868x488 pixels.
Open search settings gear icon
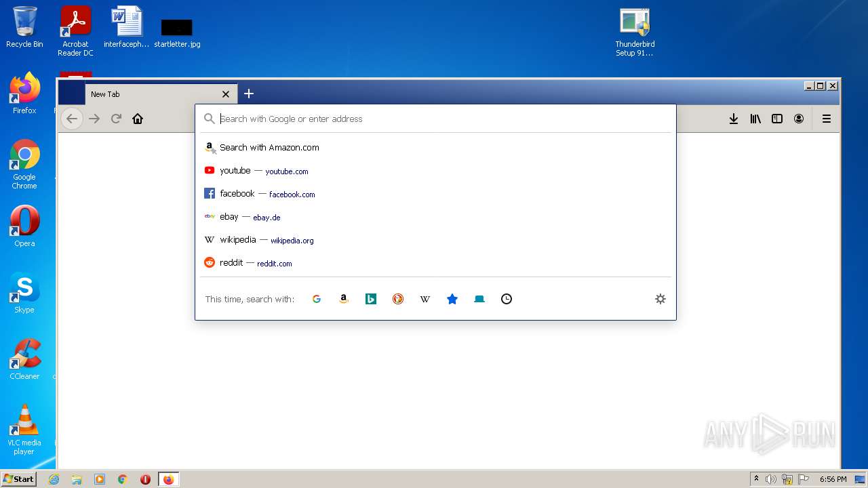(x=660, y=299)
